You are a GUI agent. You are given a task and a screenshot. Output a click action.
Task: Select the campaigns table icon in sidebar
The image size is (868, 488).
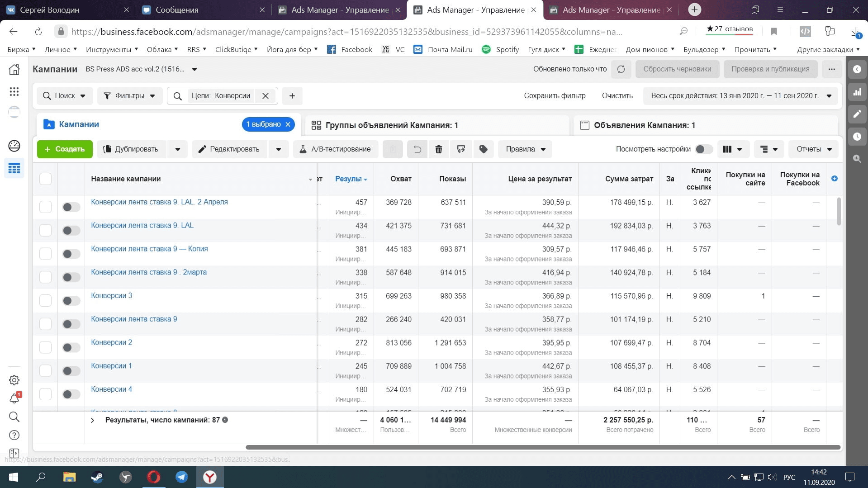[x=14, y=168]
